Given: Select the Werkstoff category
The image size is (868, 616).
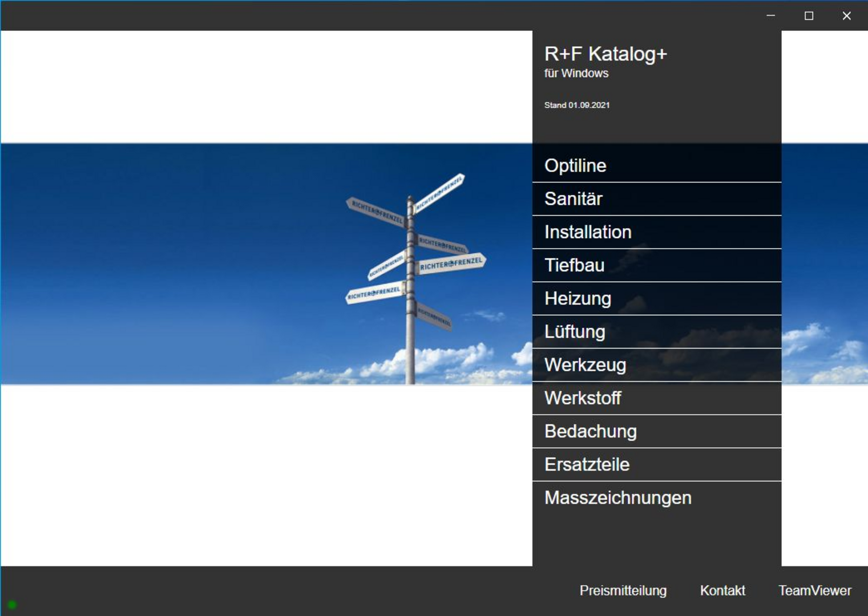Looking at the screenshot, I should (656, 398).
